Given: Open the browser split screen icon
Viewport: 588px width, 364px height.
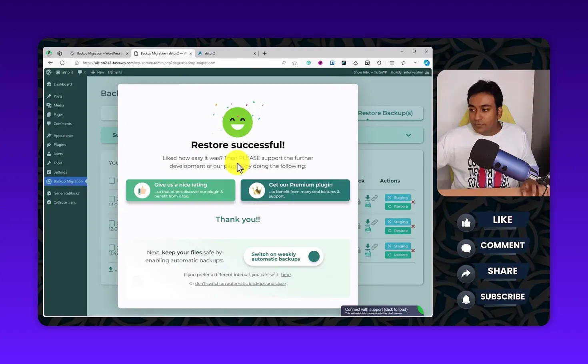Looking at the screenshot, I should click(392, 63).
